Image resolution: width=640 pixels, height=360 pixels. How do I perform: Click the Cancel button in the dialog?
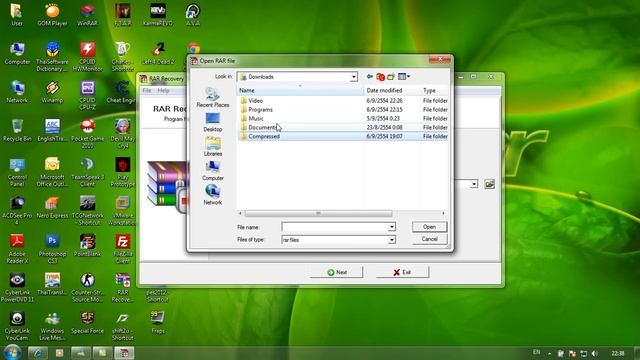[429, 239]
